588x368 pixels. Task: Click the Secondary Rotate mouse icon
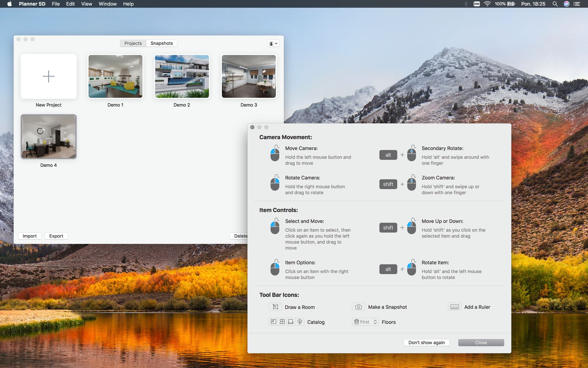pyautogui.click(x=412, y=153)
